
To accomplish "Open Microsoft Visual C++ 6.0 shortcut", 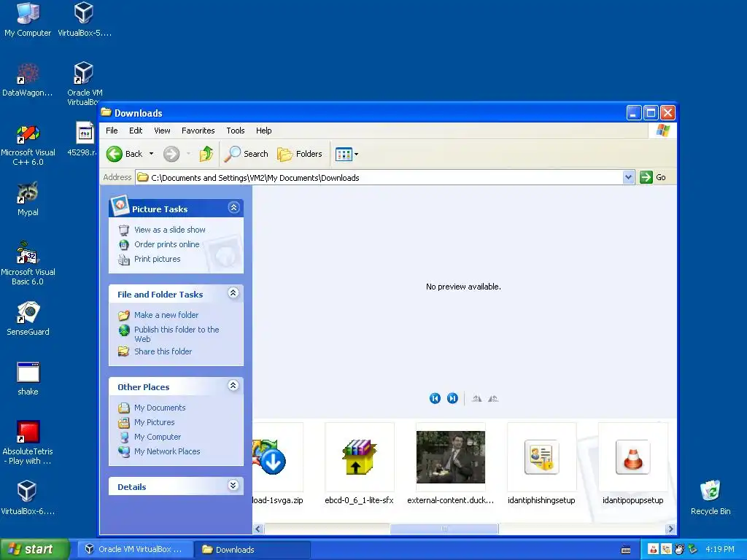I will point(28,145).
